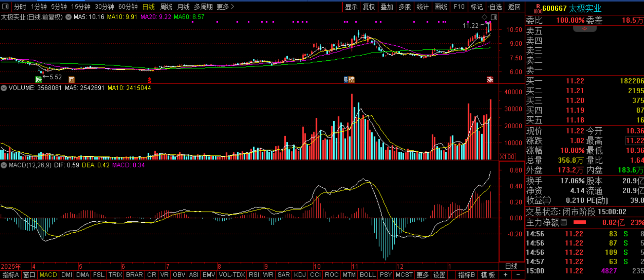The width and height of the screenshot is (644, 280).
Task: Open 更多 indicators list at bottom
Action: (422, 275)
